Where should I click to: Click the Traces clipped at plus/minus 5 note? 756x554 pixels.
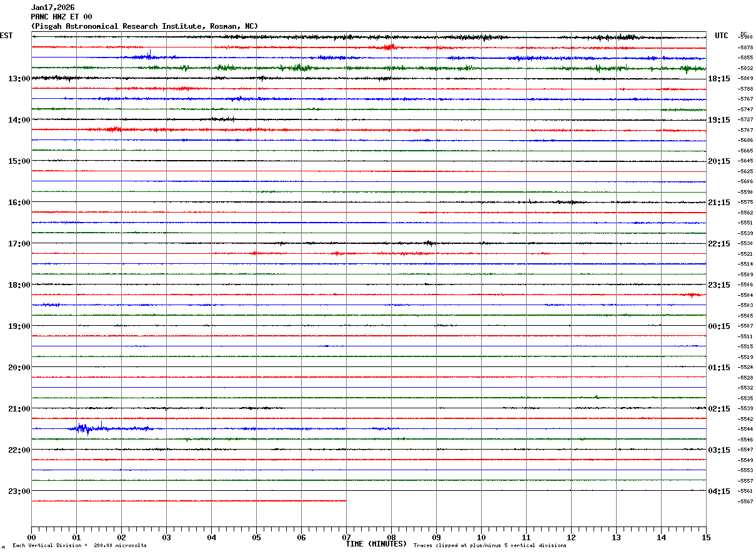tap(490, 546)
